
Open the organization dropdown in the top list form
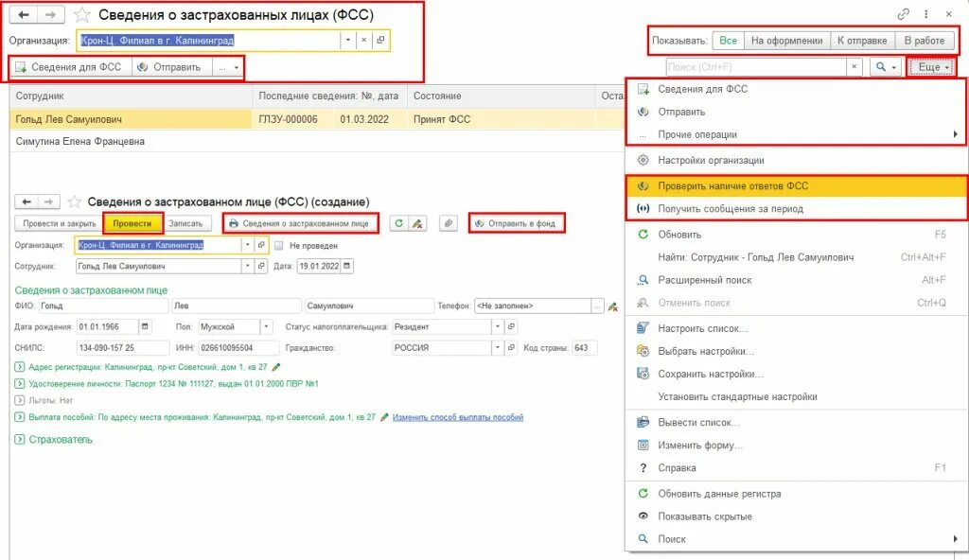(x=348, y=40)
